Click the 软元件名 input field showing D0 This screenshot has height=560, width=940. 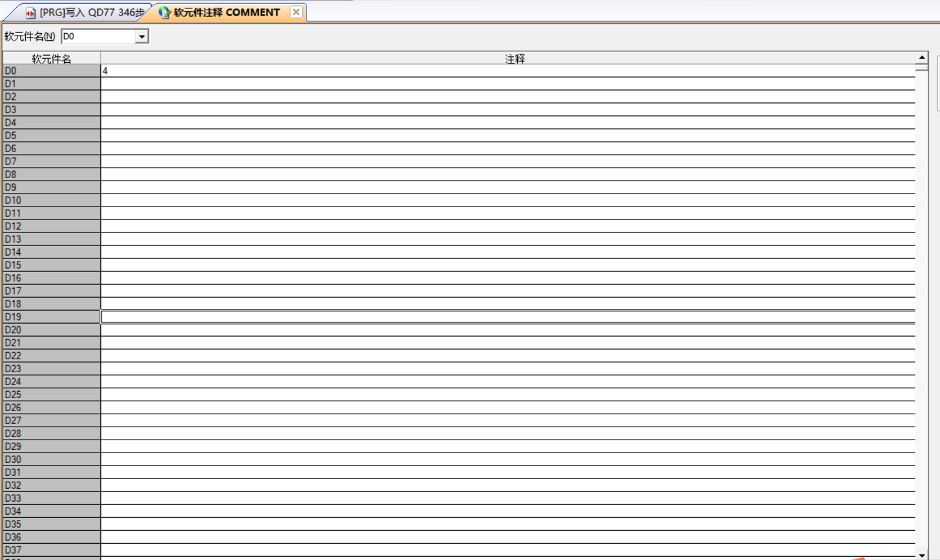pos(97,37)
